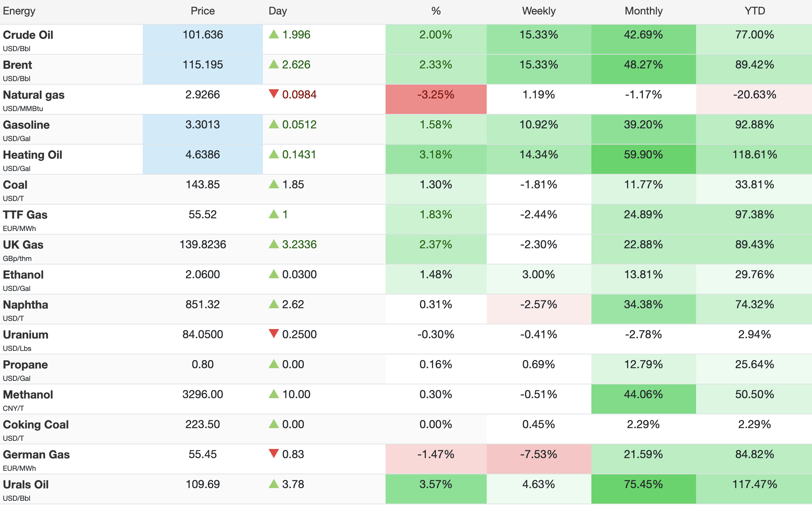The image size is (812, 505).
Task: Open the TTF Gas link
Action: (25, 215)
